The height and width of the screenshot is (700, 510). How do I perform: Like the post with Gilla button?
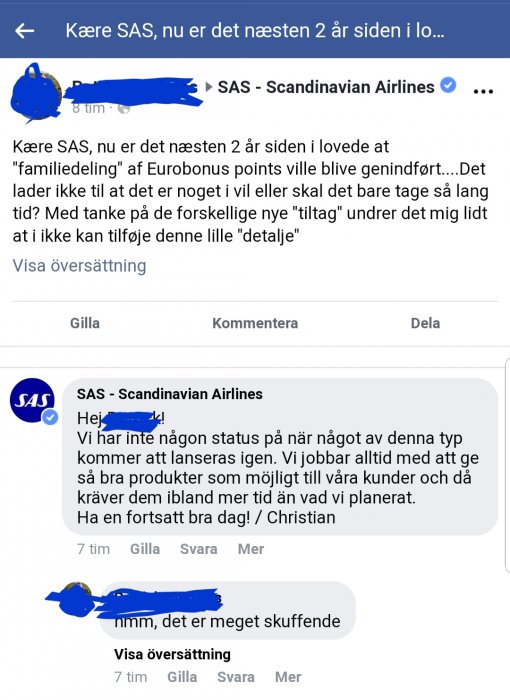click(85, 323)
